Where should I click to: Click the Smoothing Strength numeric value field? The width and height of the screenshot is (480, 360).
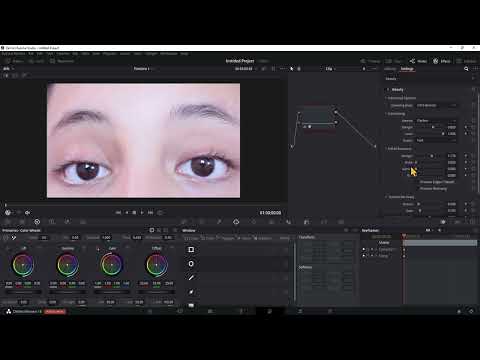click(452, 127)
